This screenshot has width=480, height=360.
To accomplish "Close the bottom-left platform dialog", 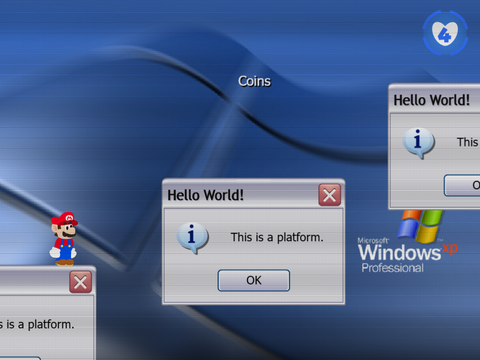I will coord(81,282).
